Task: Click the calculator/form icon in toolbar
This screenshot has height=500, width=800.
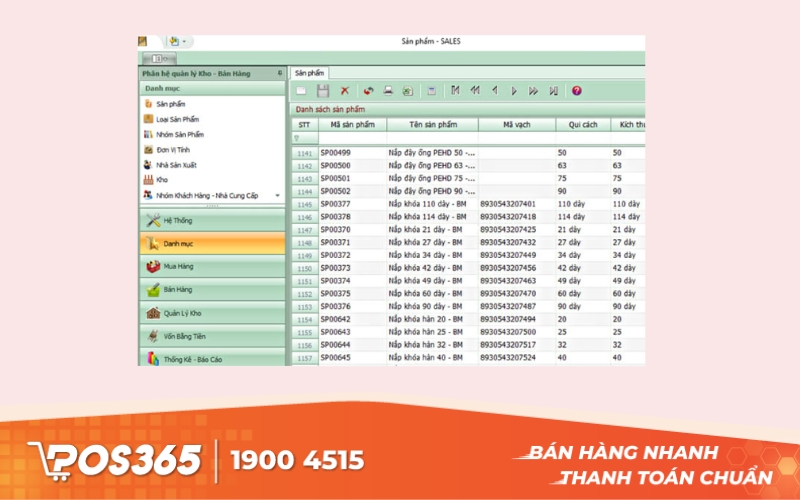Action: (432, 91)
